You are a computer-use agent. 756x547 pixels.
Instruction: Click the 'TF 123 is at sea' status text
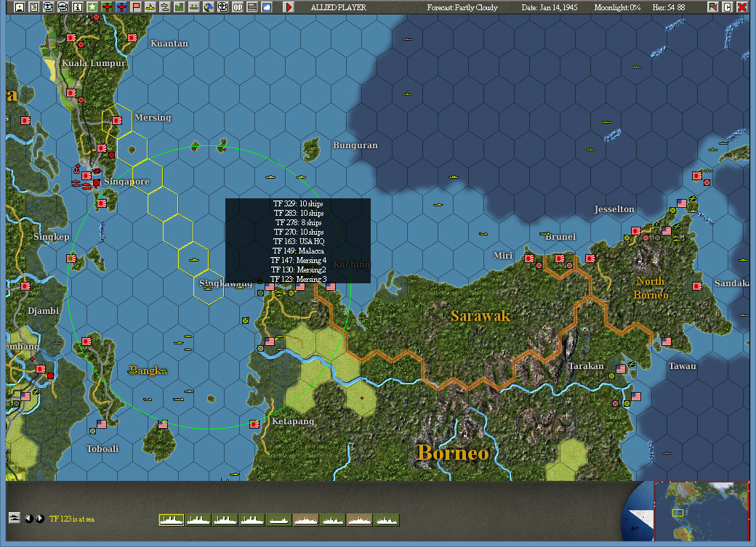(x=72, y=519)
